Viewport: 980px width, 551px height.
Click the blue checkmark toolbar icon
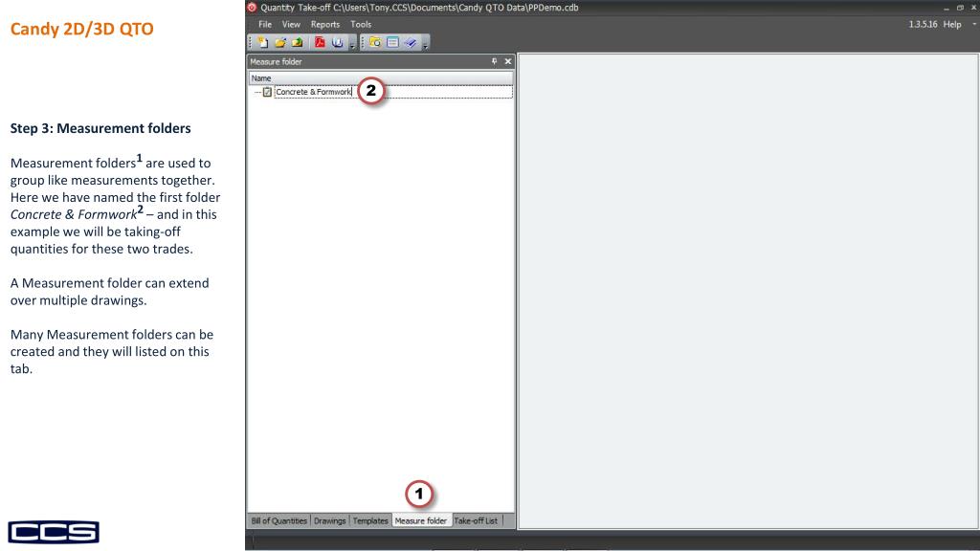click(410, 42)
